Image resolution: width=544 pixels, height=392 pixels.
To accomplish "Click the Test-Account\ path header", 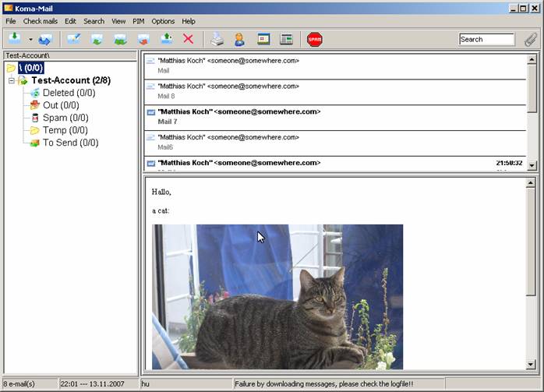I will (70, 55).
